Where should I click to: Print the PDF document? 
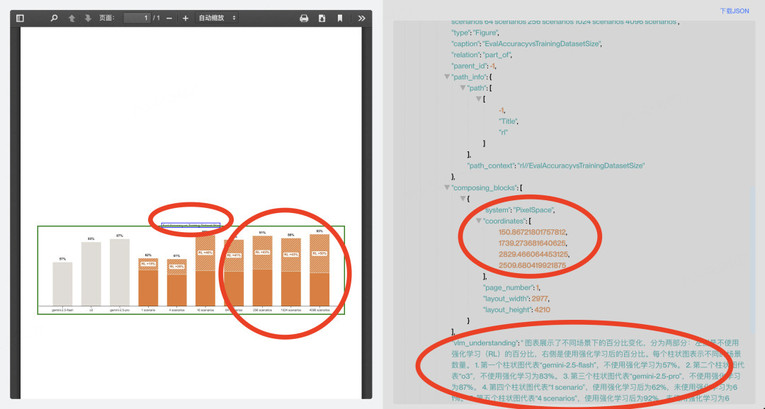pos(304,18)
